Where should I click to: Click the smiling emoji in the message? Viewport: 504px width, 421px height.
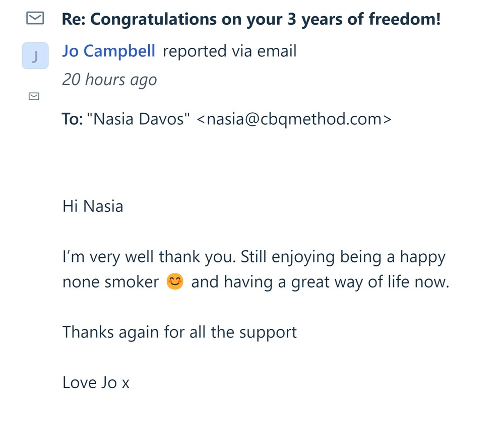175,283
